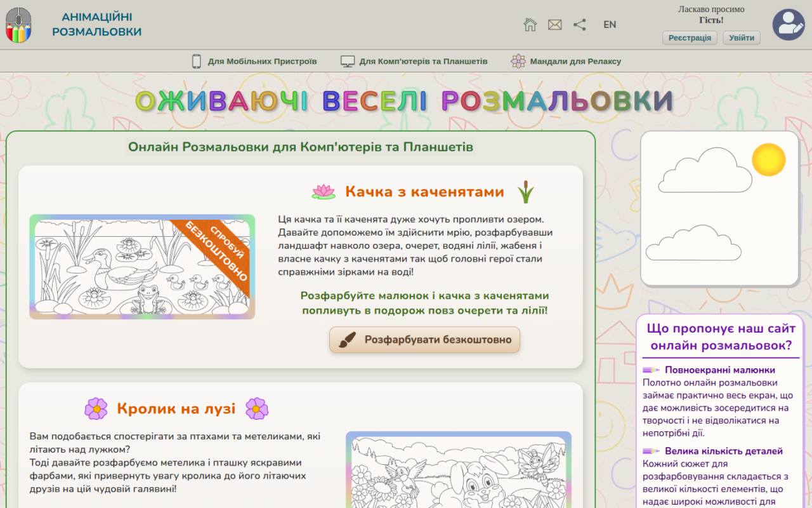Click the Що пропонує наш сайт heading
The width and height of the screenshot is (812, 508).
[x=721, y=337]
